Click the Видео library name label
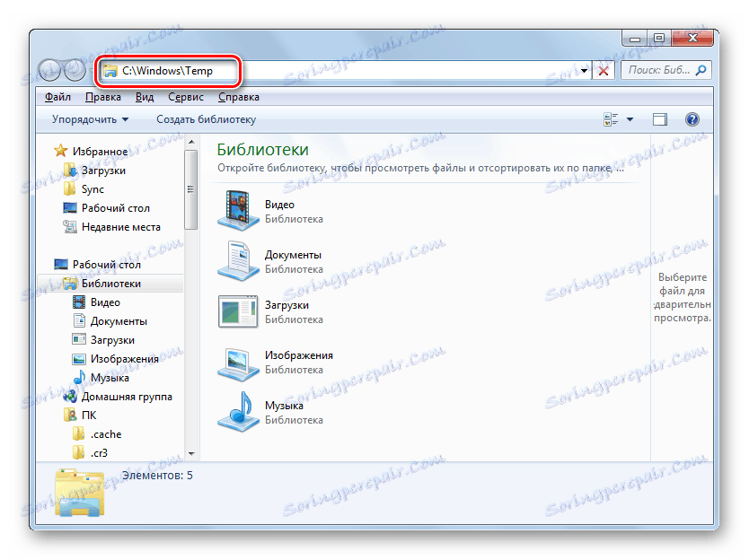Viewport: 749px width, 560px height. (x=279, y=205)
